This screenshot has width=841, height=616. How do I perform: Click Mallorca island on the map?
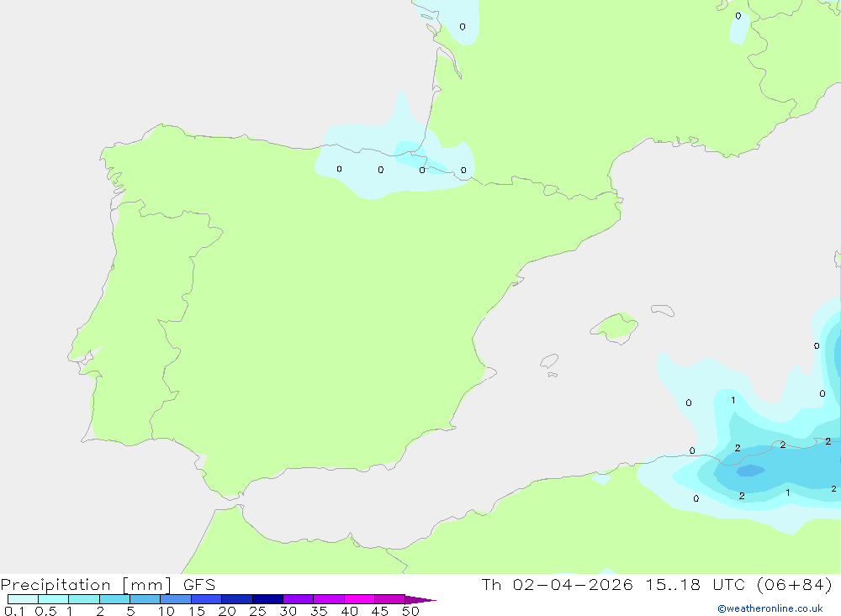pos(615,327)
